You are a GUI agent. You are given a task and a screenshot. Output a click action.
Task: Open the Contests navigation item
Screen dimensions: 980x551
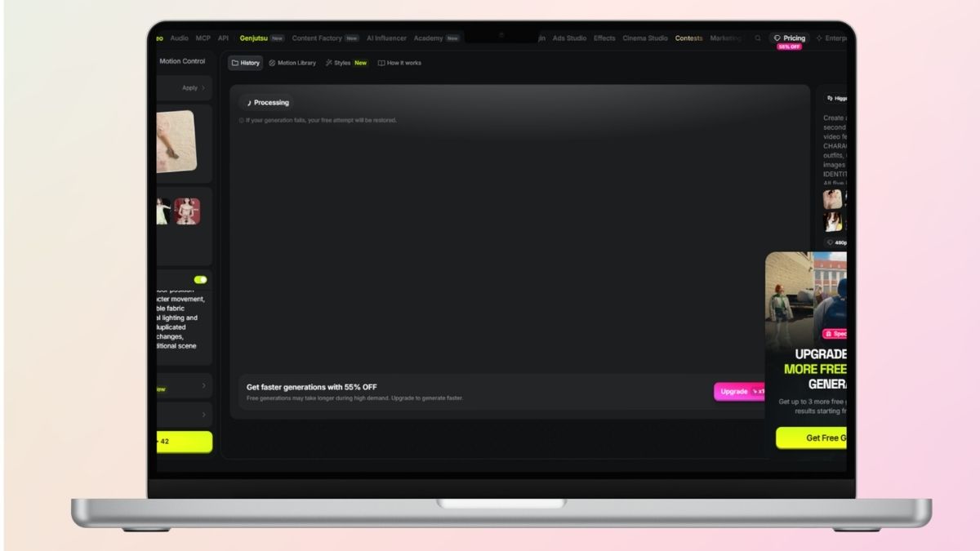[x=688, y=38]
